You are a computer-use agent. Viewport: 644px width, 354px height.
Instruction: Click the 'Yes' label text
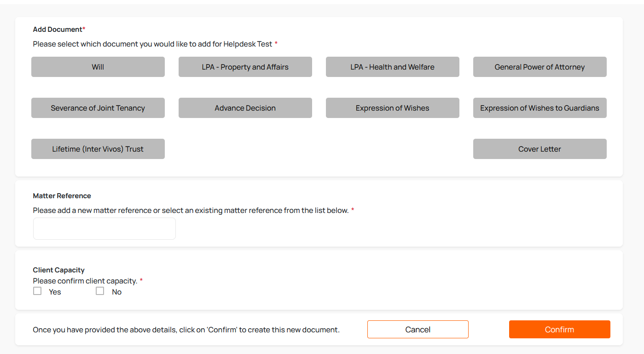pos(55,292)
